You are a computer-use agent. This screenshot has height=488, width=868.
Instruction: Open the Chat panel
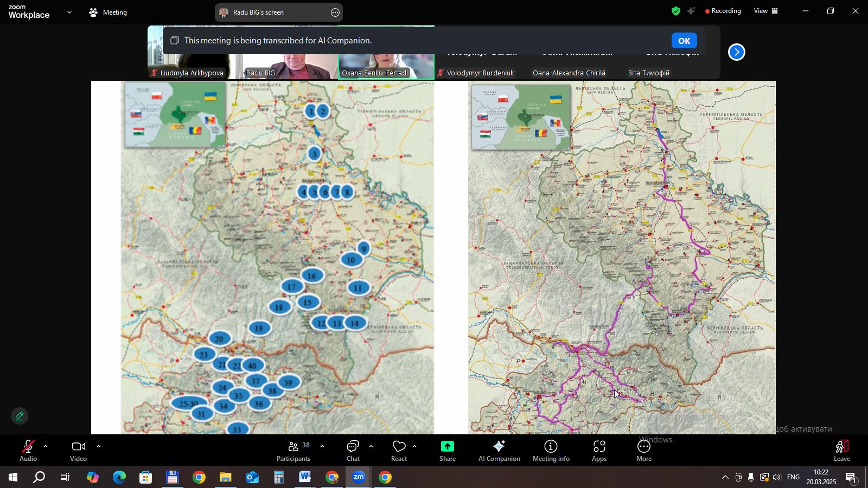pos(353,451)
